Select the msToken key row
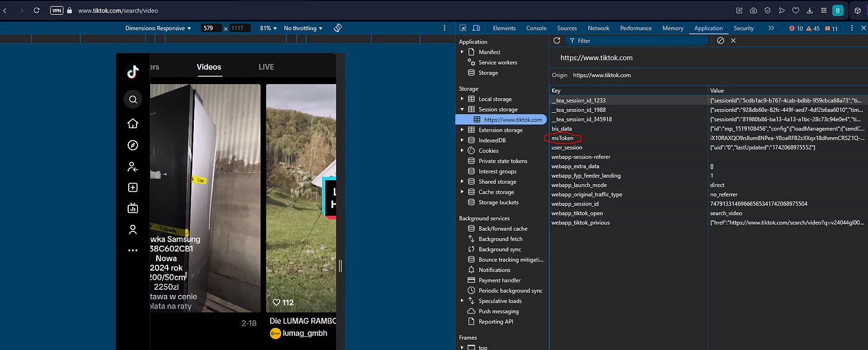Viewport: 868px width, 350px height. click(x=562, y=138)
